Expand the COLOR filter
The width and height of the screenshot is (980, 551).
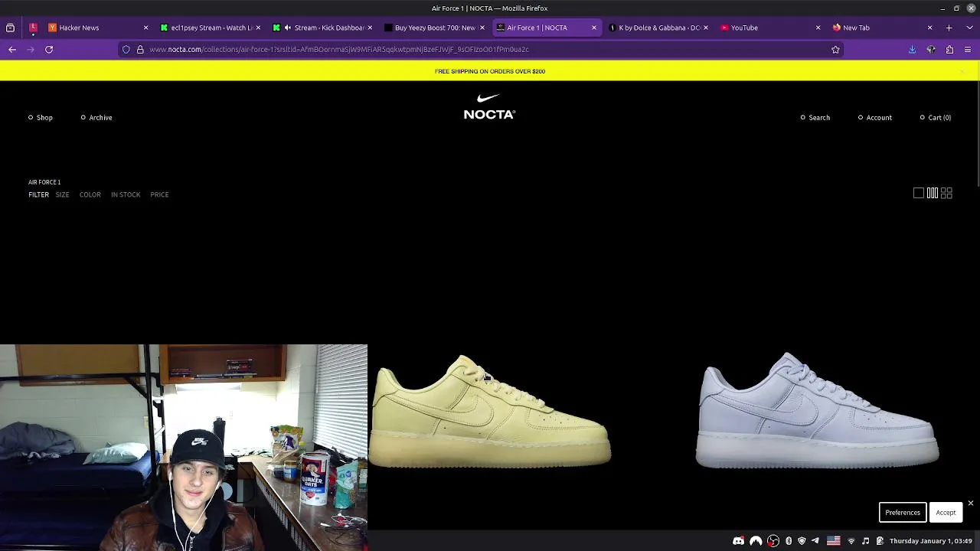pyautogui.click(x=90, y=194)
